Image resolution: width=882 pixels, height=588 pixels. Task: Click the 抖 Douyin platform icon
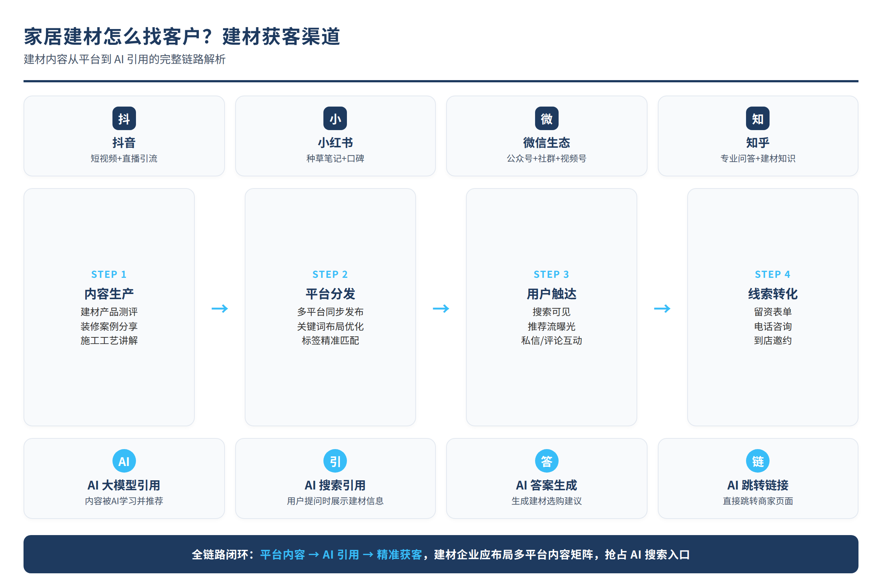pyautogui.click(x=124, y=118)
